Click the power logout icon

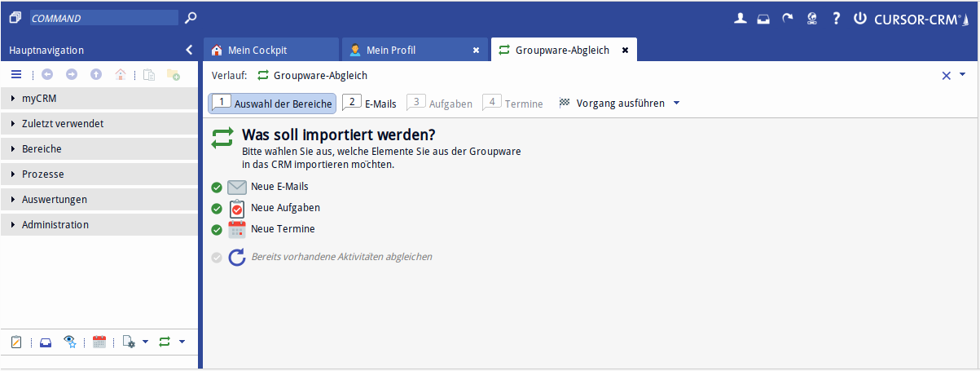[x=859, y=18]
